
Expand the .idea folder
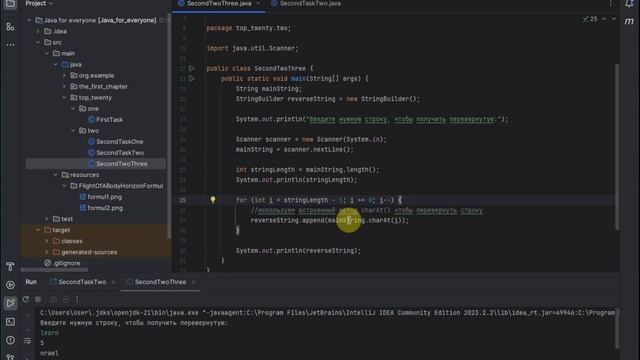point(38,31)
